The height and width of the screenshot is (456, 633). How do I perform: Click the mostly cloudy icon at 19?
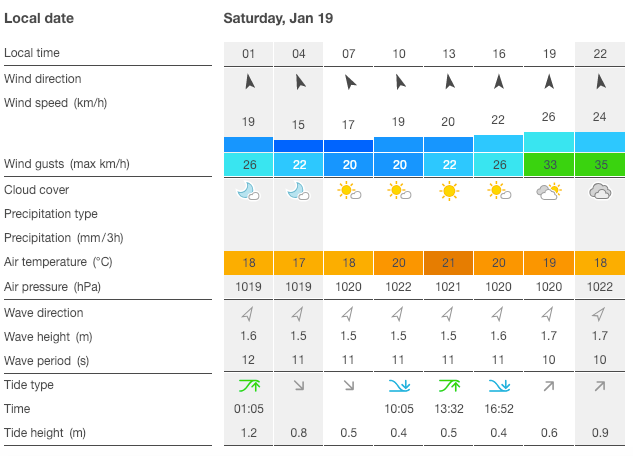pyautogui.click(x=549, y=191)
